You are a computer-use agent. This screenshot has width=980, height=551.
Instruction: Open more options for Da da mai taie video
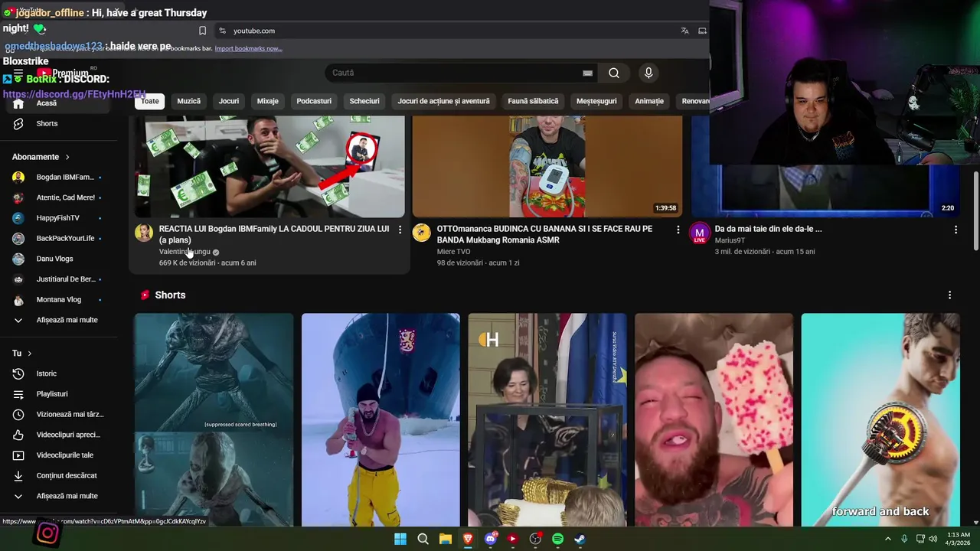tap(955, 230)
